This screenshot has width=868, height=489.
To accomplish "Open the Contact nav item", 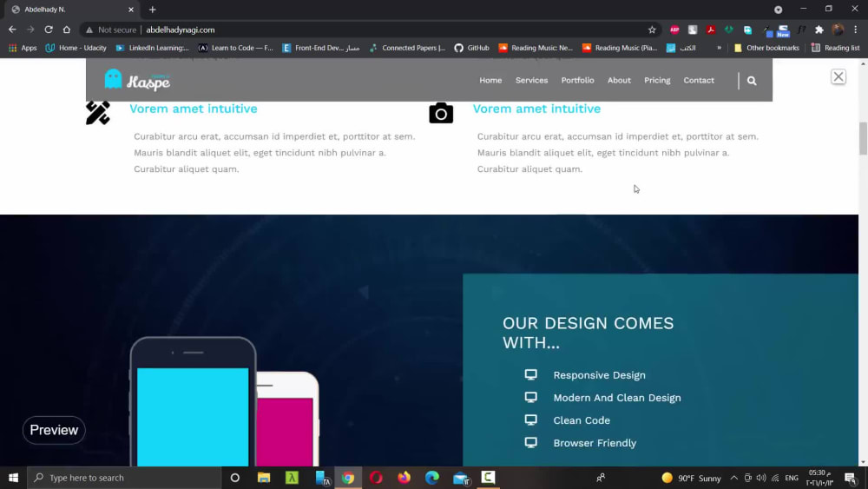I will [699, 80].
